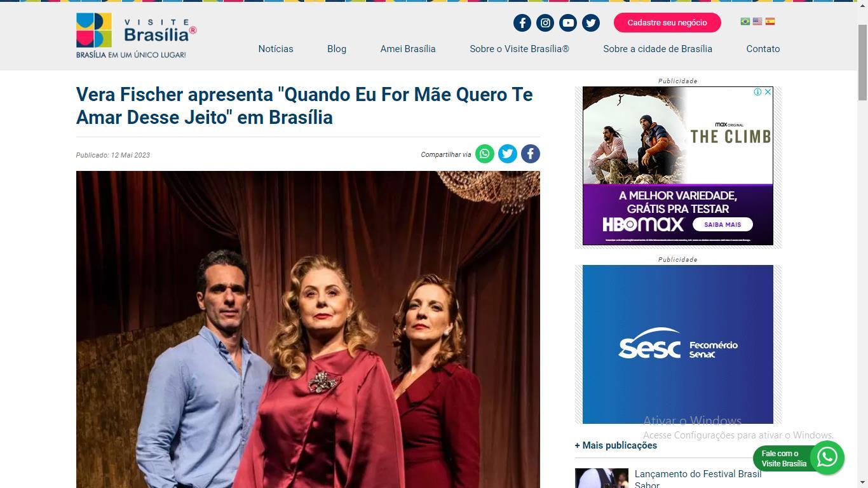Screen dimensions: 868x488
Task: Switch language using Spanish flag icon
Action: point(770,22)
